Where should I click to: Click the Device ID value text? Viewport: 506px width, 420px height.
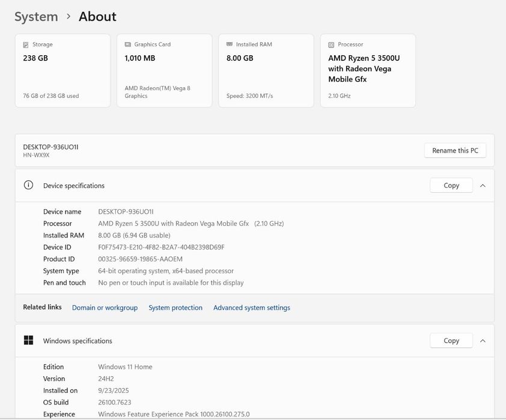pos(161,247)
